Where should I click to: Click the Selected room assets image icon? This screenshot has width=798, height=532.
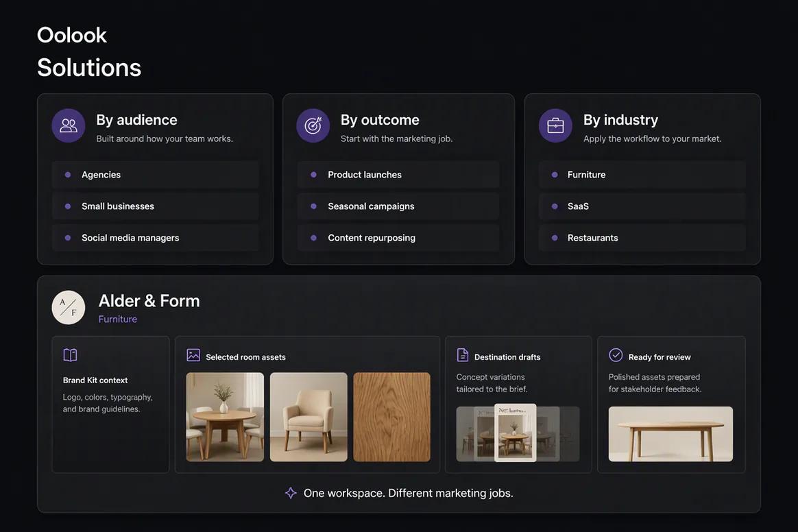click(193, 355)
